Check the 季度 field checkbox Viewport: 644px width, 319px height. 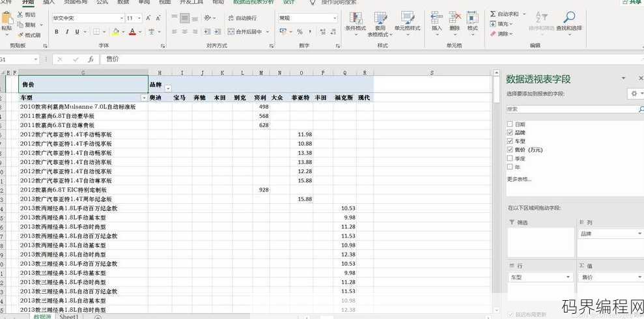tap(510, 158)
